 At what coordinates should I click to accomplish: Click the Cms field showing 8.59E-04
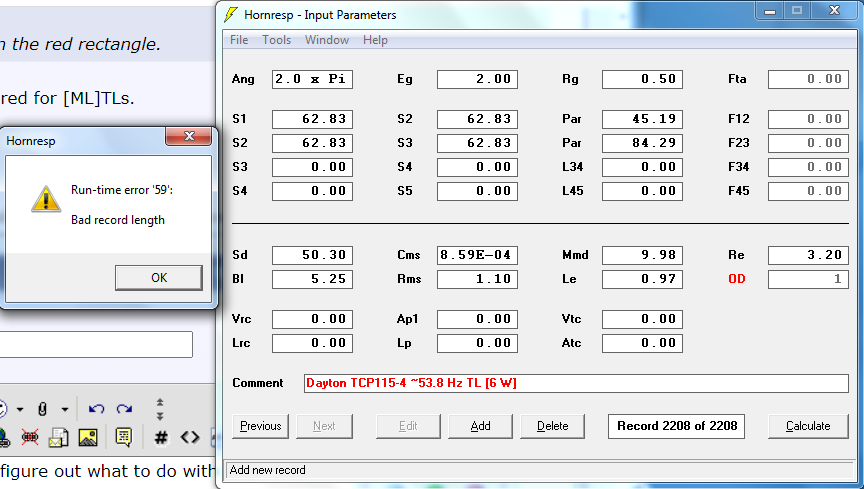[477, 255]
